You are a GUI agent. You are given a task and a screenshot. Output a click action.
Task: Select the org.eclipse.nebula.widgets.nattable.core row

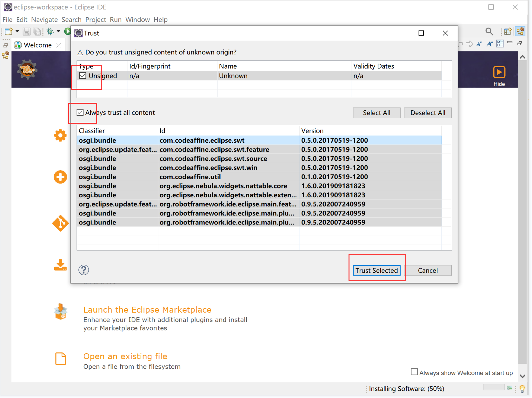pyautogui.click(x=259, y=186)
